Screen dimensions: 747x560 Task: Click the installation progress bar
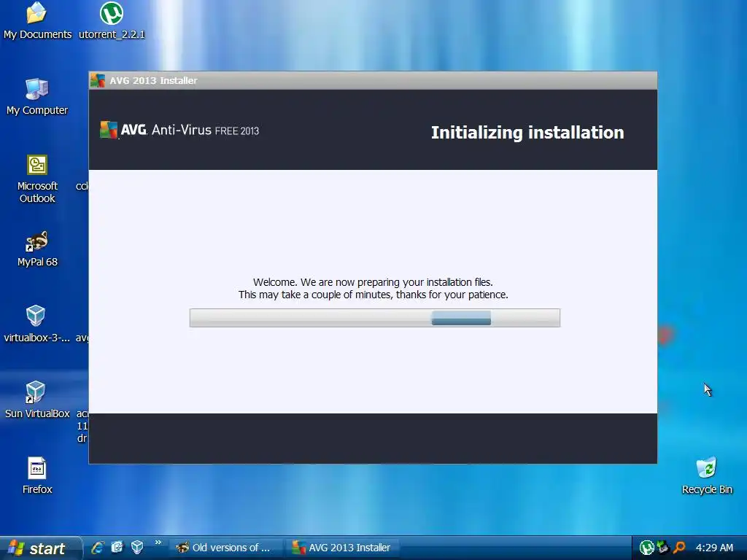[x=375, y=318]
